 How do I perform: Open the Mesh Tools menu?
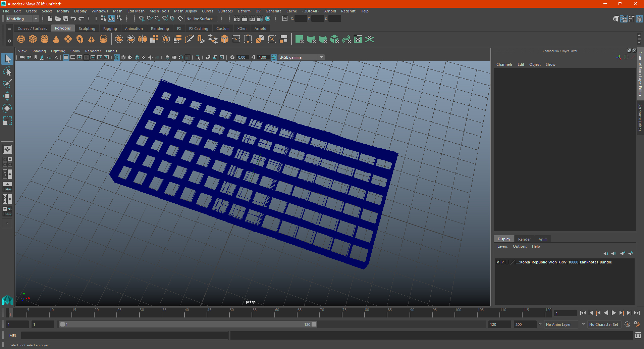159,11
